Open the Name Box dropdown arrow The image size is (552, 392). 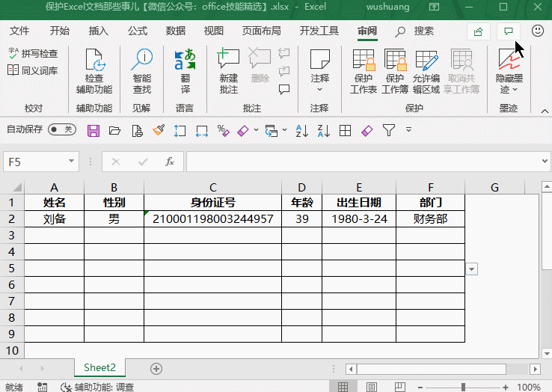pyautogui.click(x=72, y=162)
